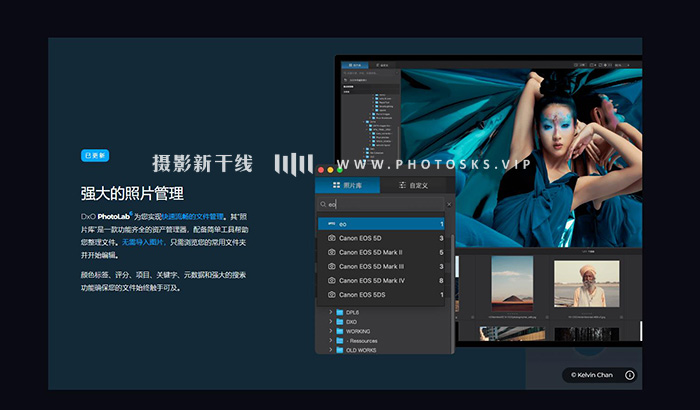The width and height of the screenshot is (700, 410).
Task: Select the blue library tab in background window
Action: pos(355,65)
